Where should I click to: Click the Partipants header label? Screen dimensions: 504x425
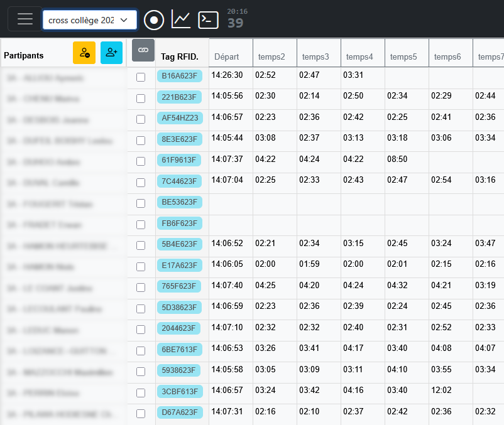(x=23, y=55)
